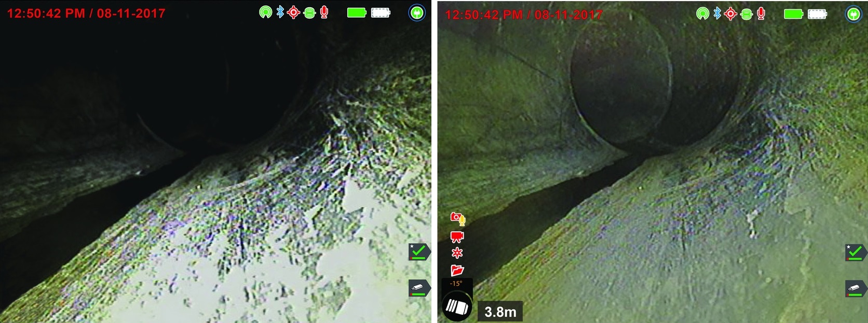Click the Bluetooth icon in the 3.8m frame
This screenshot has height=323, width=868.
[x=717, y=13]
